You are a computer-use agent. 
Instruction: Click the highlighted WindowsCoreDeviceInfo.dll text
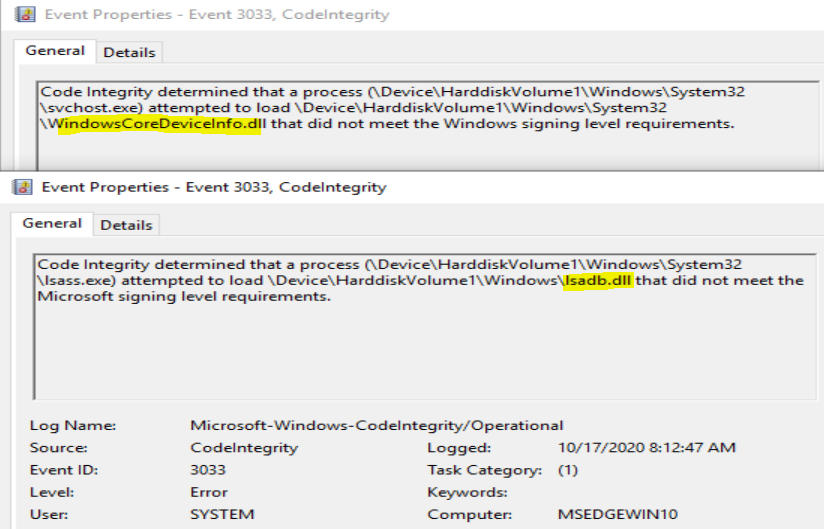[x=159, y=125]
